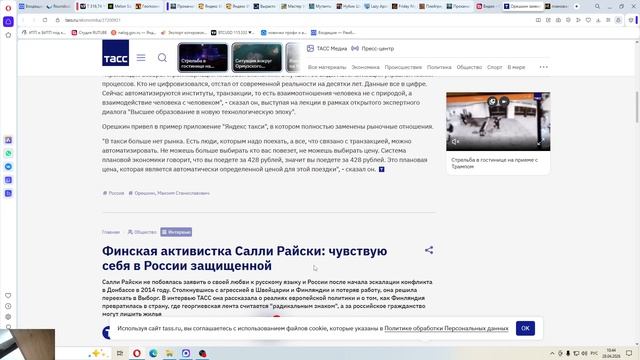Switch to the Melon browser tab
The width and height of the screenshot is (640, 360).
(119, 7)
